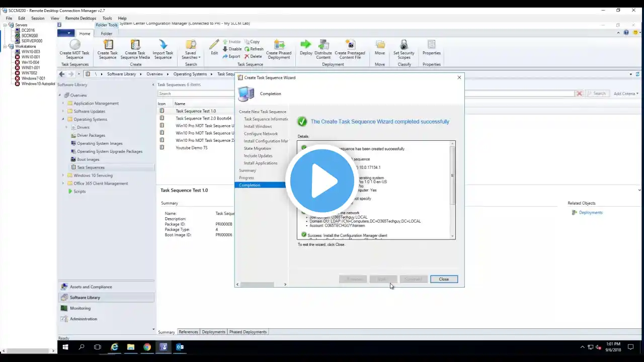This screenshot has width=644, height=362.
Task: Select the Scripts node
Action: 79,192
